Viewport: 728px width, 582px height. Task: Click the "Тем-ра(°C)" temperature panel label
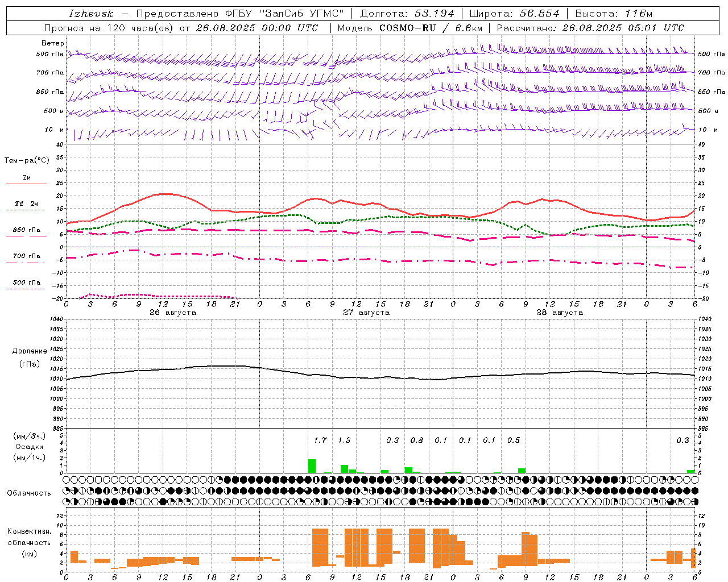[27, 160]
